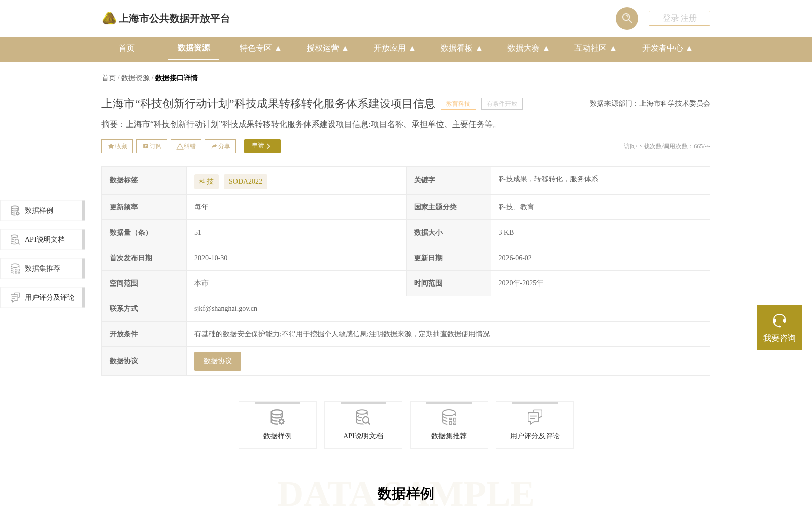Click the 数据接口详情 breadcrumb text
812x508 pixels.
177,78
